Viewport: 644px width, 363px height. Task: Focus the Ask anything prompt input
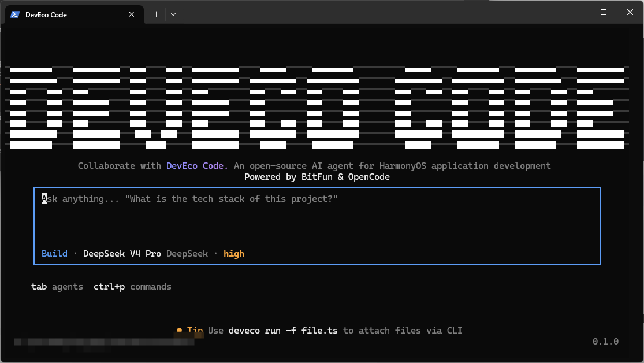coord(317,226)
